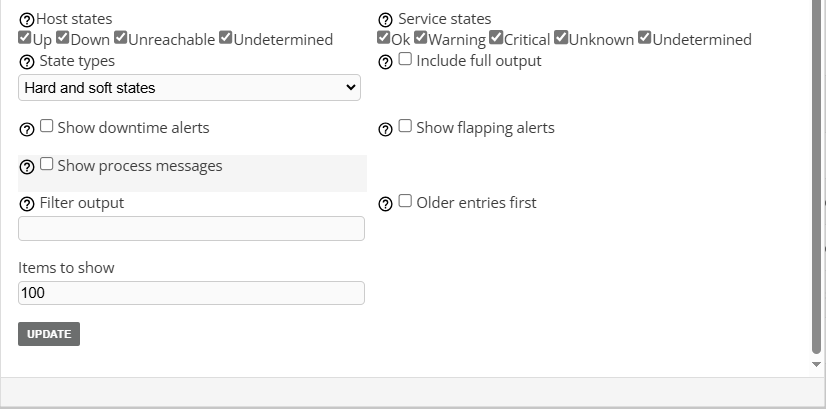Viewport: 826px width, 409px height.
Task: Uncheck the Unreachable host state checkbox
Action: coord(121,38)
